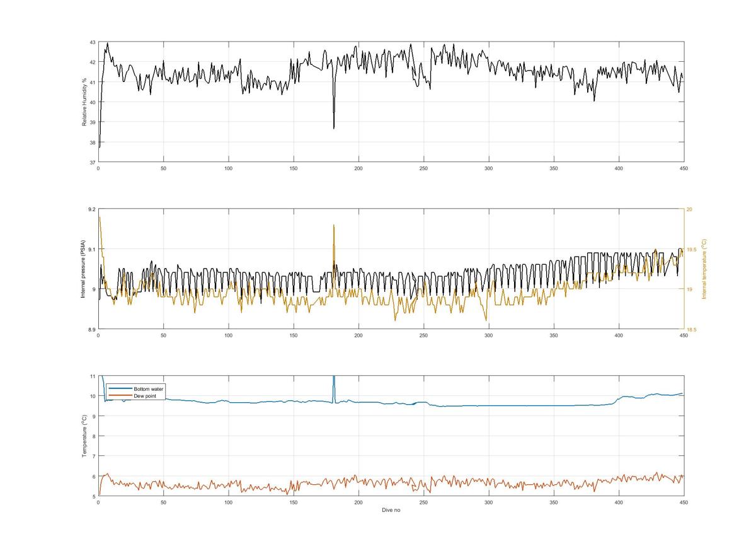Viewport: 756px width, 558px height.
Task: Click the 450 x-tick under humidity plot
Action: (684, 168)
